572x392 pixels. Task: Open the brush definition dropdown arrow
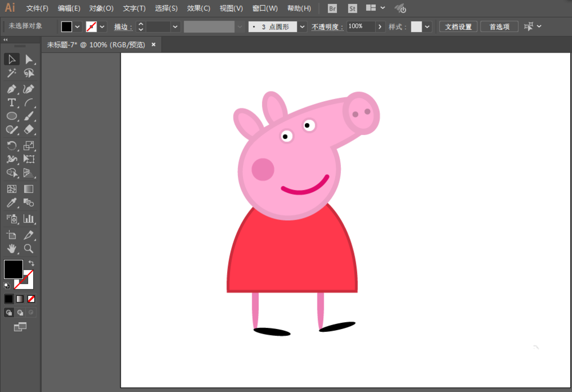coord(302,27)
